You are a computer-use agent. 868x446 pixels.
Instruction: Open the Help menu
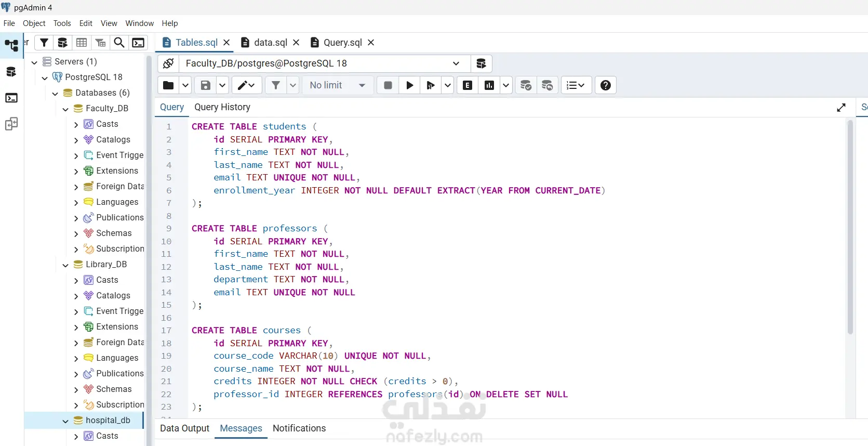(x=169, y=23)
